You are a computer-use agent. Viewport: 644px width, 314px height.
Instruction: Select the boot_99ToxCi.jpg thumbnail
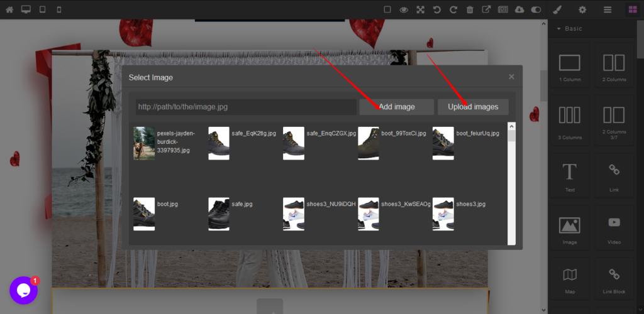pyautogui.click(x=369, y=143)
